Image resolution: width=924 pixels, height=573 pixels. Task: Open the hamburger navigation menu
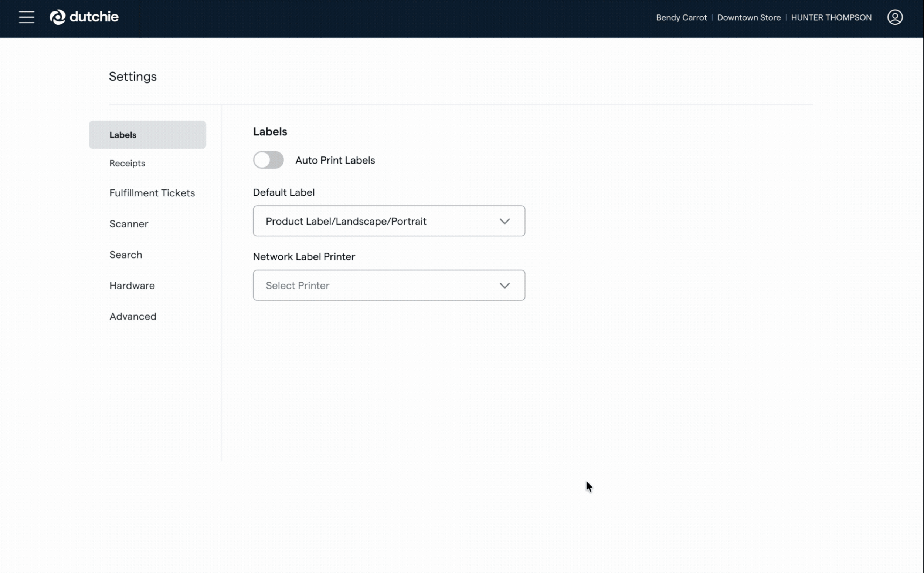pos(27,17)
